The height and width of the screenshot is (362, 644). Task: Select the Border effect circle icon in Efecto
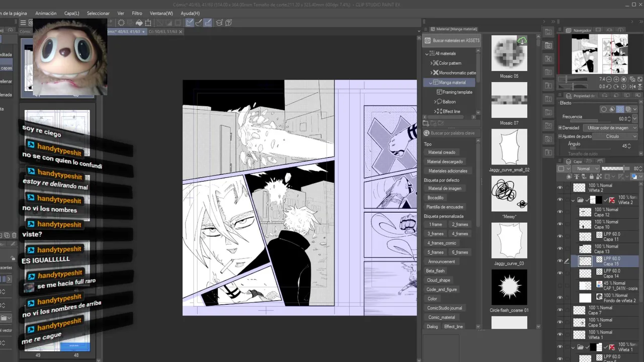tap(604, 109)
